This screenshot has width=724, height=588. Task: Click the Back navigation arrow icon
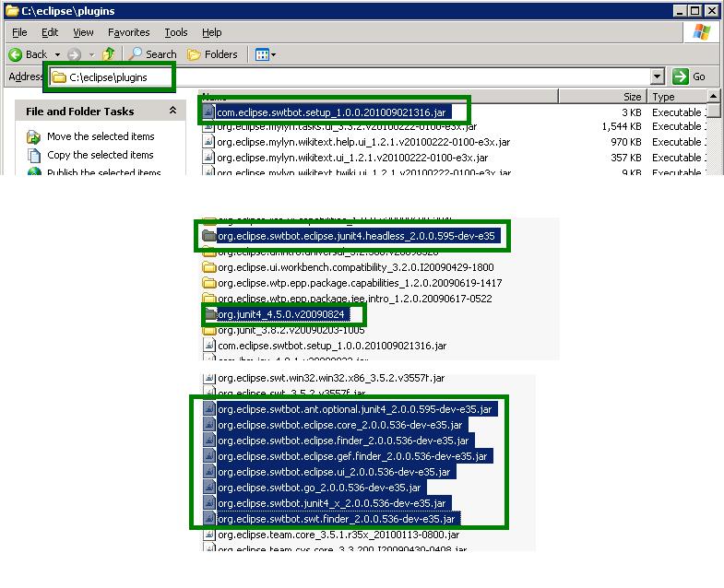click(x=16, y=54)
